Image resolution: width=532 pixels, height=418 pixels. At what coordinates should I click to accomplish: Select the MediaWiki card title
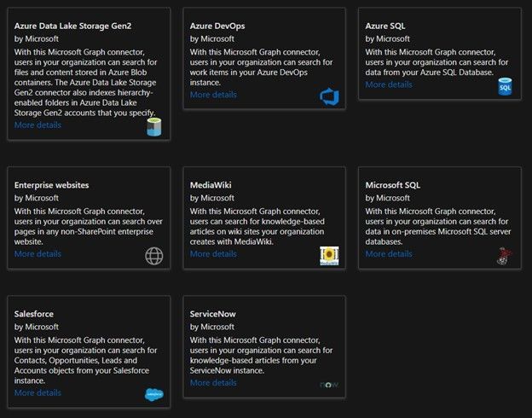click(x=211, y=185)
